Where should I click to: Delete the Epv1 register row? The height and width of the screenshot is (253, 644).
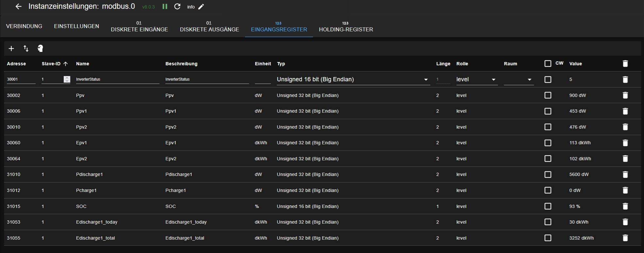tap(625, 143)
